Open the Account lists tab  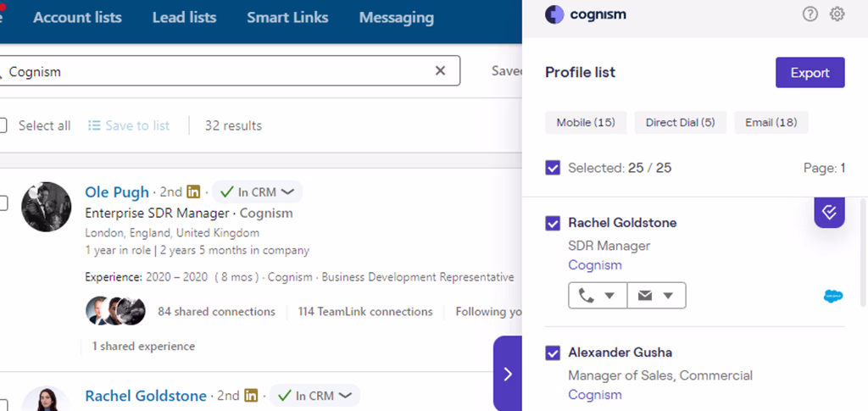(x=77, y=18)
